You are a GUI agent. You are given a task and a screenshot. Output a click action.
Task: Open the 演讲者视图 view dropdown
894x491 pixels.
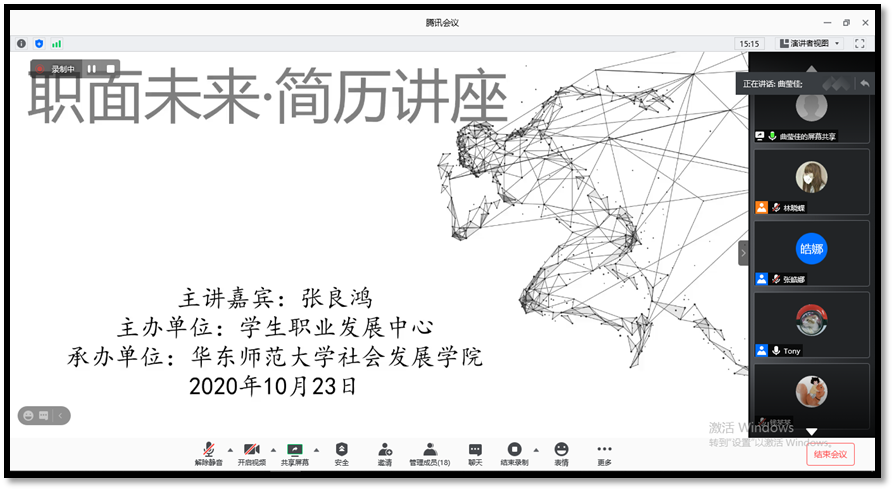click(809, 44)
